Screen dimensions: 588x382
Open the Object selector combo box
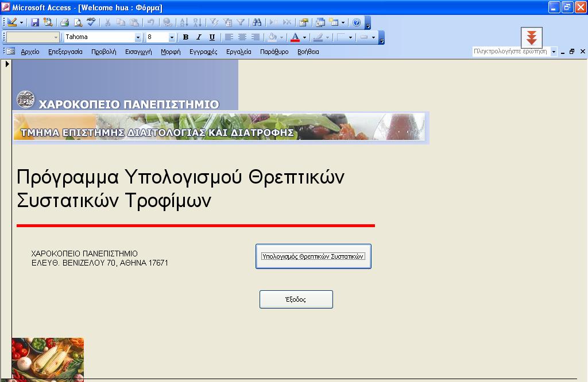(x=33, y=37)
